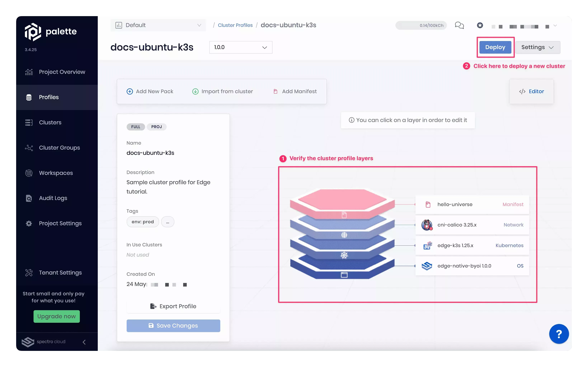Collapse the sidebar with the arrow chevron
Screen dimensions: 588x367
(84, 342)
